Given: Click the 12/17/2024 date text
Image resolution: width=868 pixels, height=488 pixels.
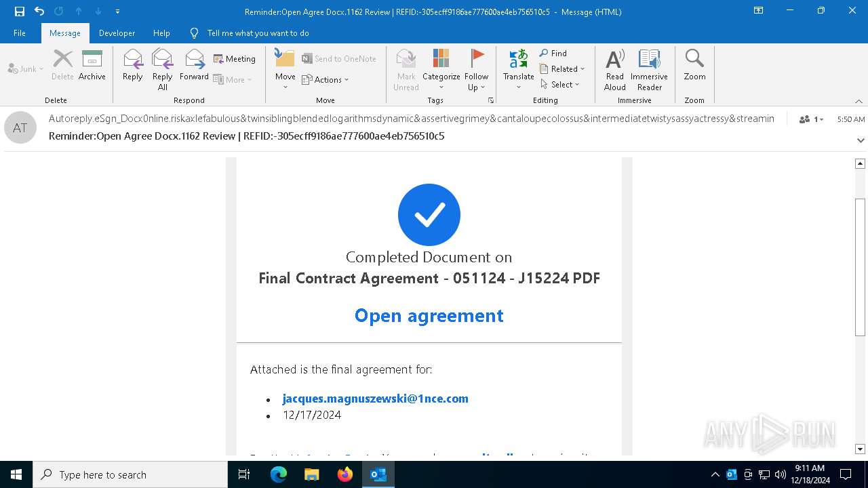Looking at the screenshot, I should [312, 415].
